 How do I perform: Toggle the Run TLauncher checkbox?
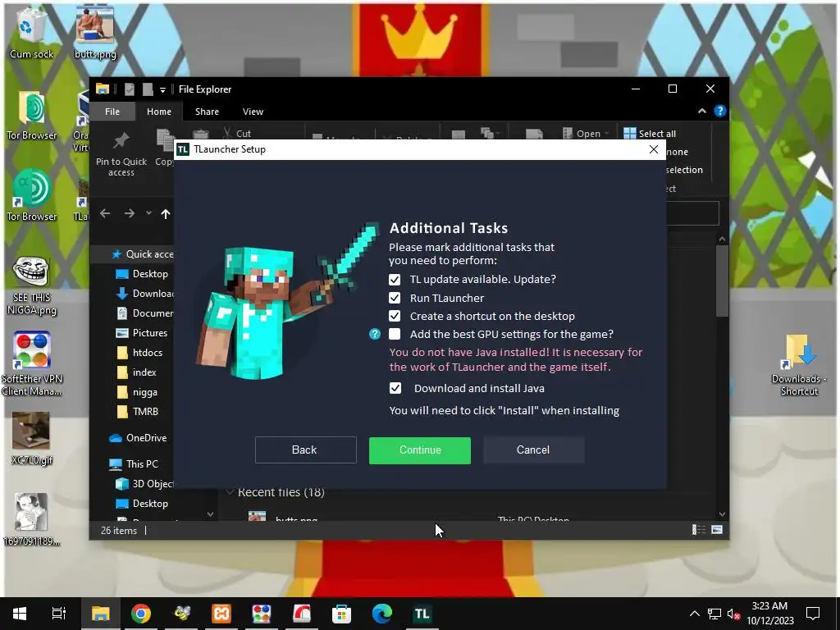pos(395,298)
